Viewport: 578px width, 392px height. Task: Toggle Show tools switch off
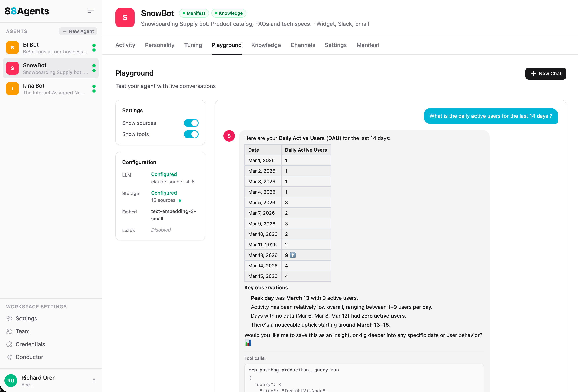click(191, 134)
